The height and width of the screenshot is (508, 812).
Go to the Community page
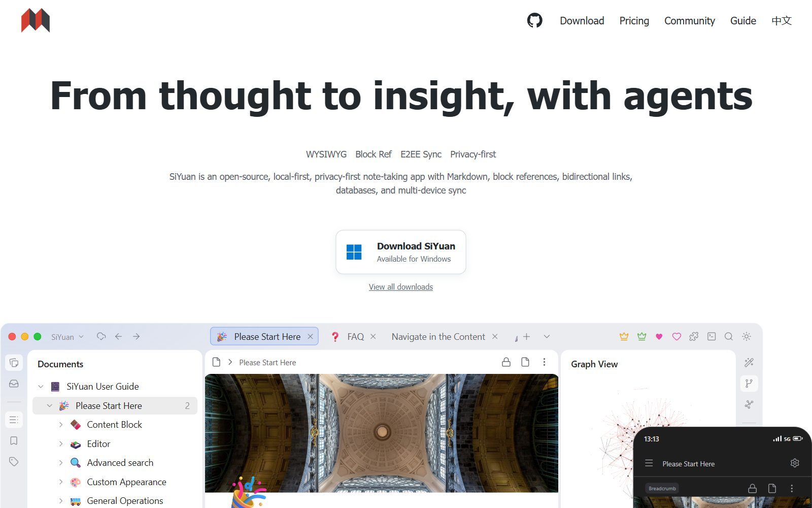click(x=689, y=21)
